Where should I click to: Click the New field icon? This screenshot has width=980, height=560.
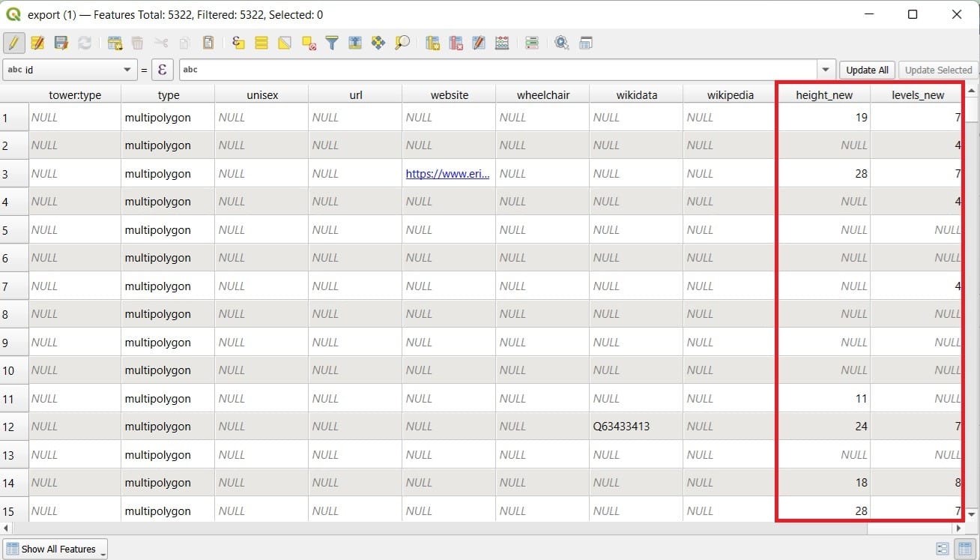[x=432, y=43]
